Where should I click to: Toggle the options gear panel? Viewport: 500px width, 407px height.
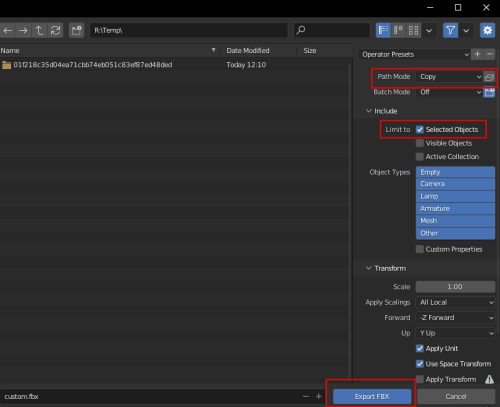pyautogui.click(x=487, y=31)
